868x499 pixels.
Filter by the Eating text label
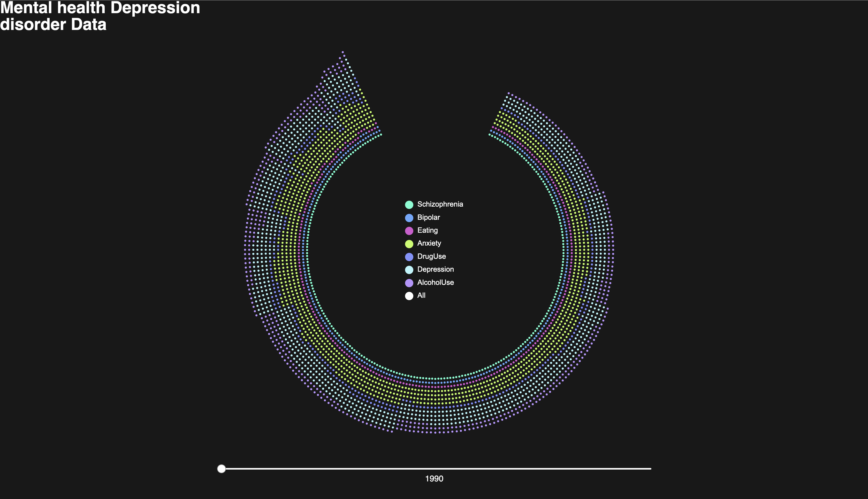click(x=427, y=230)
